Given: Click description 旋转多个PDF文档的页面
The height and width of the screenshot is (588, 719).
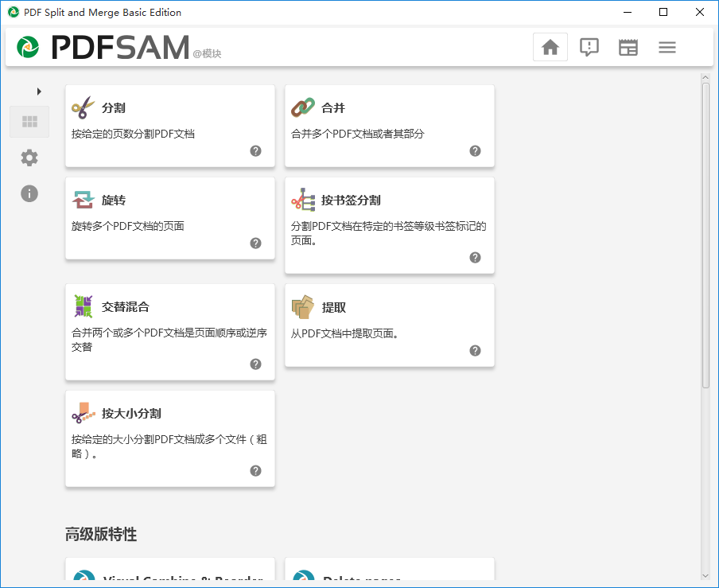Looking at the screenshot, I should pos(128,226).
